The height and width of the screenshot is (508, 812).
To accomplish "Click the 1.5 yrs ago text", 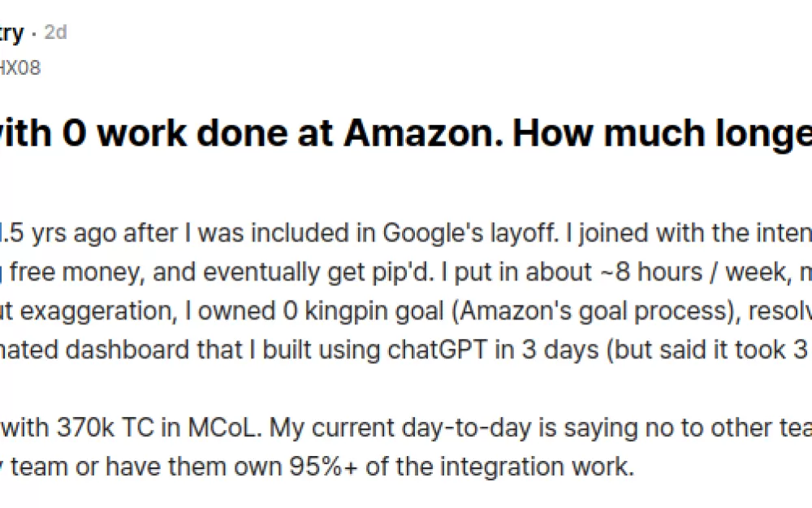I will point(59,233).
